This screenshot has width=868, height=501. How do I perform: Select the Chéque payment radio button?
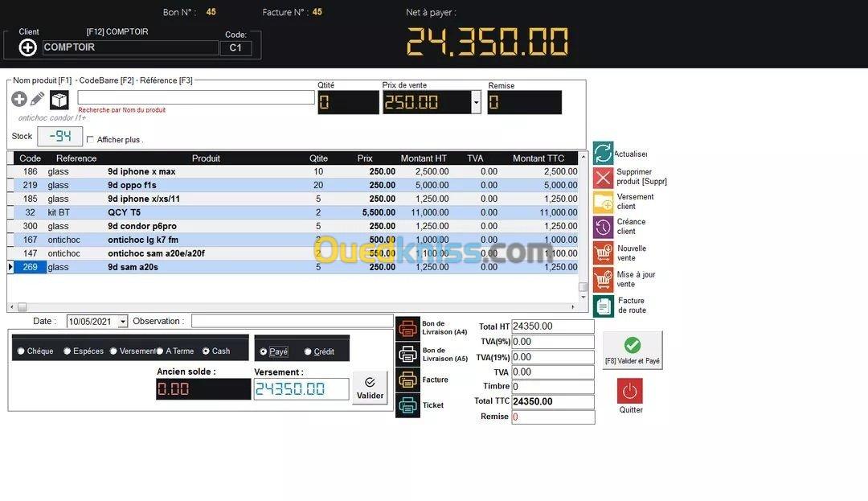tap(21, 351)
